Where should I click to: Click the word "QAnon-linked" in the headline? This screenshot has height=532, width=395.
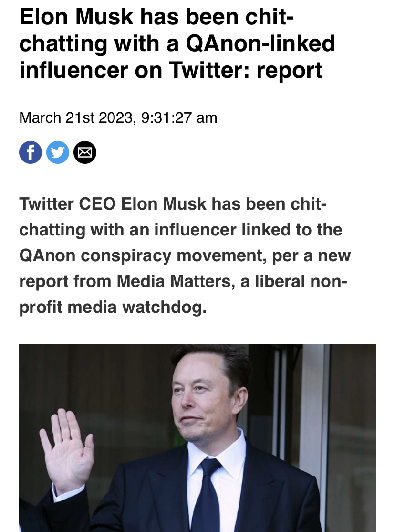click(260, 43)
